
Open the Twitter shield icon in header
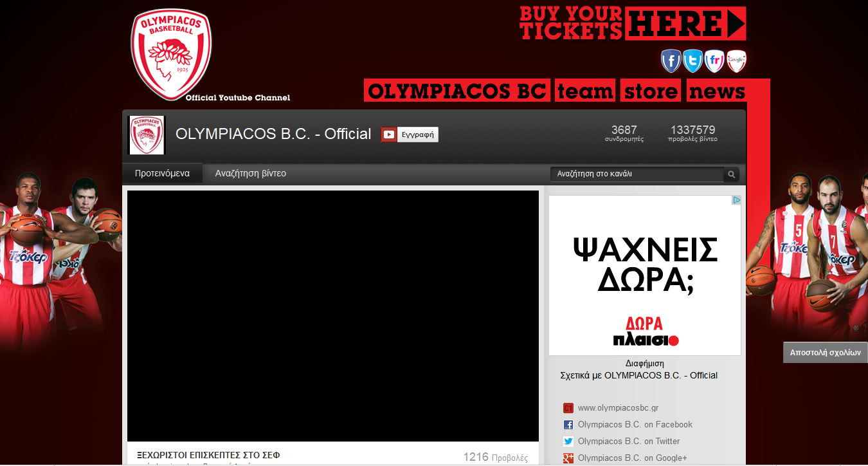692,61
